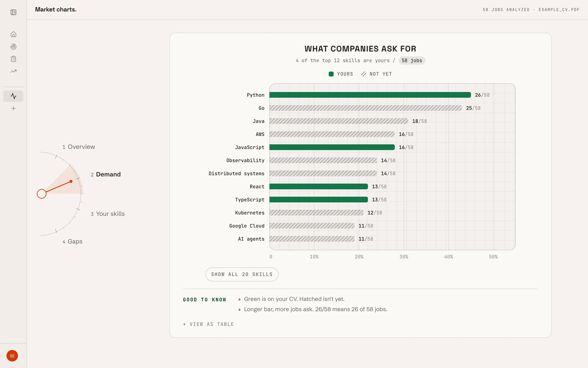This screenshot has height=368, width=588.
Task: Click the Distributed systems label
Action: [236, 174]
